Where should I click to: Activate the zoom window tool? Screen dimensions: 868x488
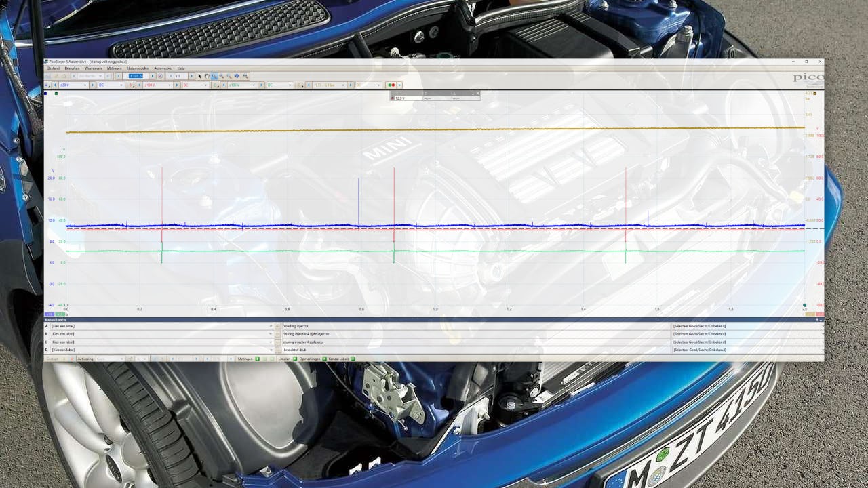[214, 76]
